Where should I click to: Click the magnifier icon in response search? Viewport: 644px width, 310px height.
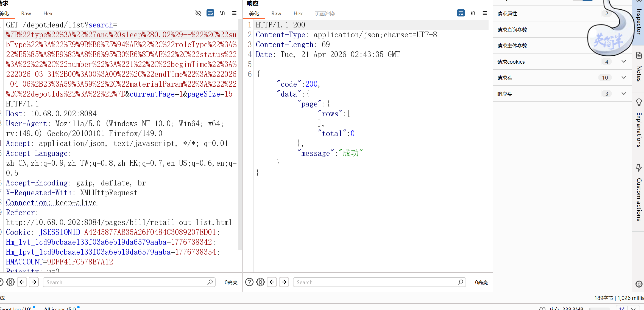coord(461,282)
